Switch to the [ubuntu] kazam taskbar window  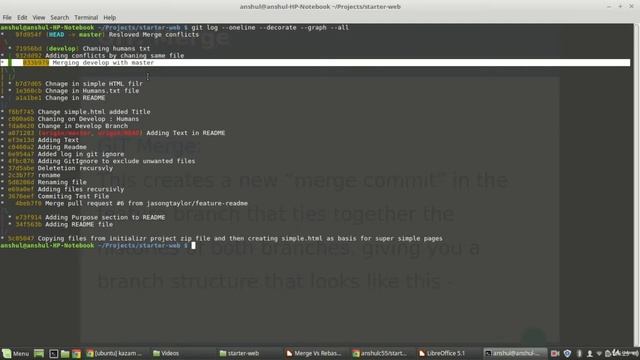[114, 353]
